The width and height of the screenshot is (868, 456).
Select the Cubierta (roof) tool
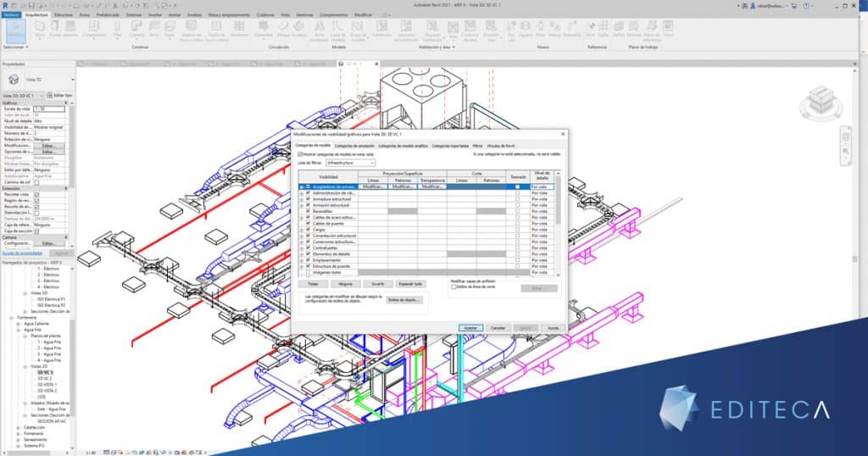pyautogui.click(x=136, y=29)
